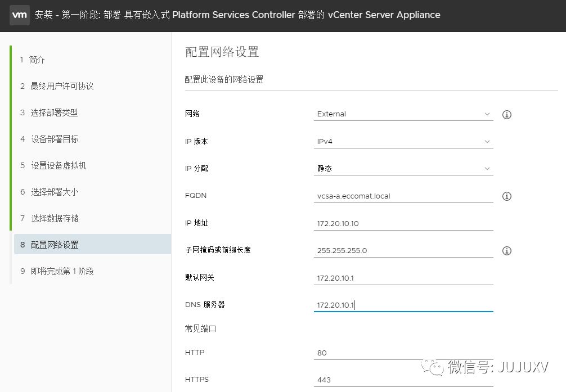Click step 9 即将完成第 1 阶段

pos(62,271)
